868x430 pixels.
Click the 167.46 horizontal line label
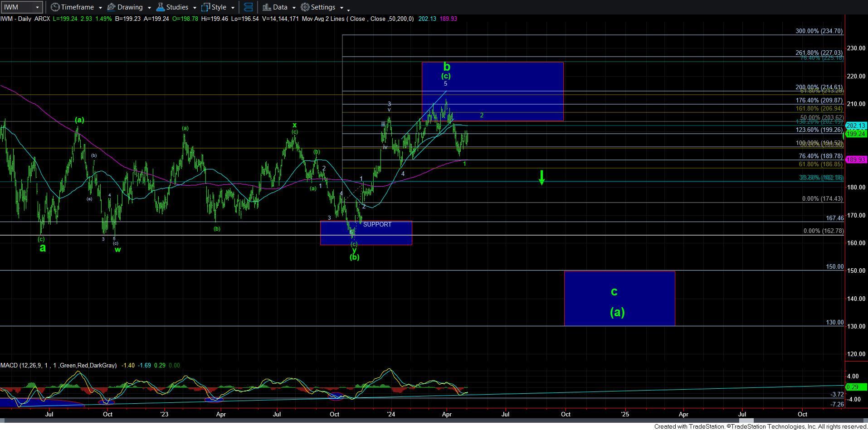pyautogui.click(x=834, y=218)
